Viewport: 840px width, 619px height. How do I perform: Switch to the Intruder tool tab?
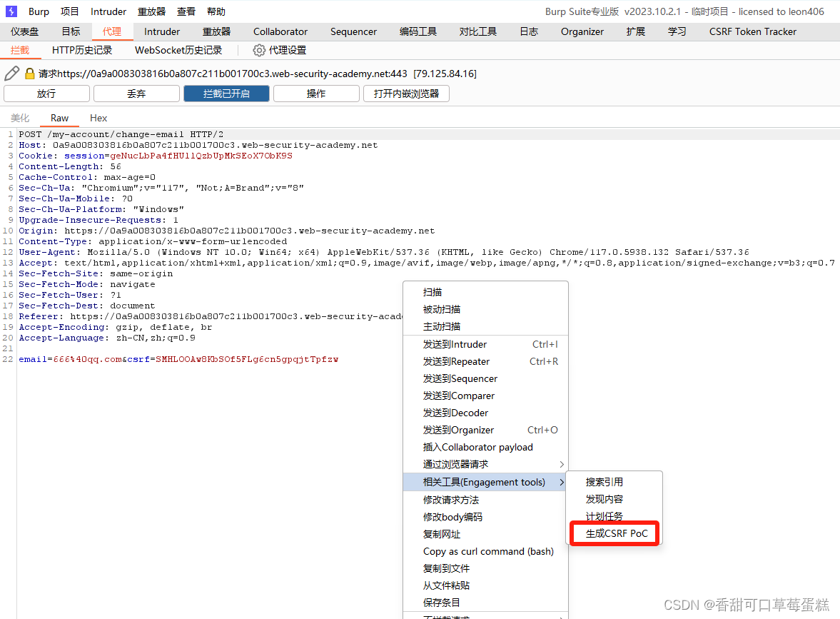(x=162, y=31)
